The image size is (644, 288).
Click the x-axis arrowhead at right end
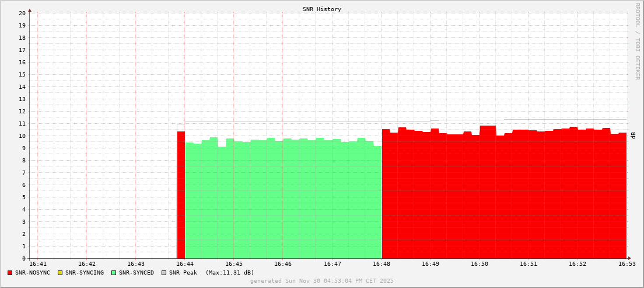coord(629,258)
